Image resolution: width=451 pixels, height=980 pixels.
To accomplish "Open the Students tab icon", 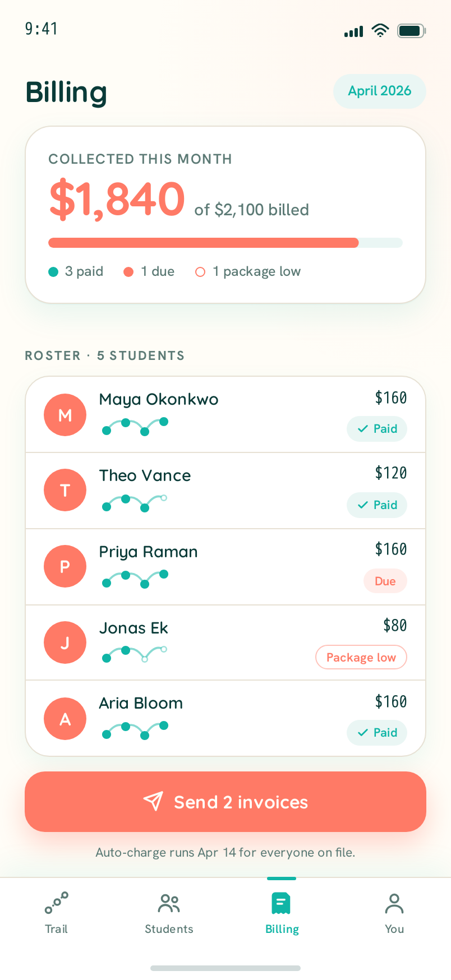I will click(x=169, y=903).
